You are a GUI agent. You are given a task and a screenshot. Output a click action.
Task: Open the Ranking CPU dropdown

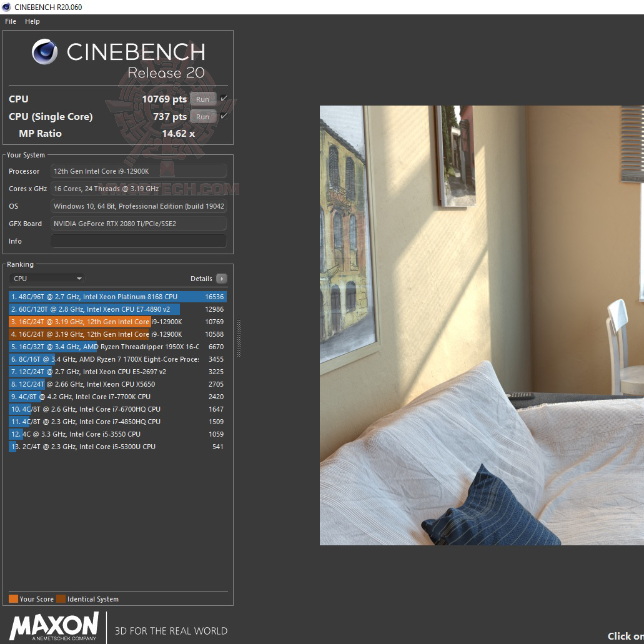(46, 279)
